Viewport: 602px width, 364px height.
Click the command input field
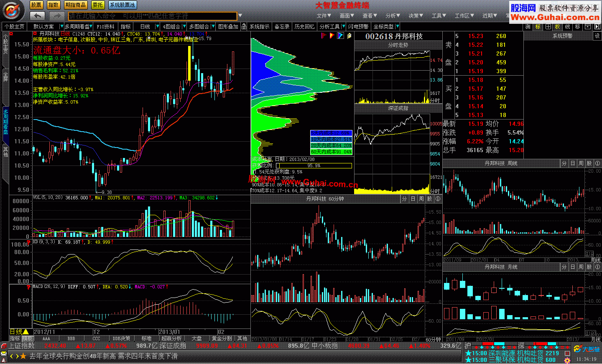coord(152,16)
